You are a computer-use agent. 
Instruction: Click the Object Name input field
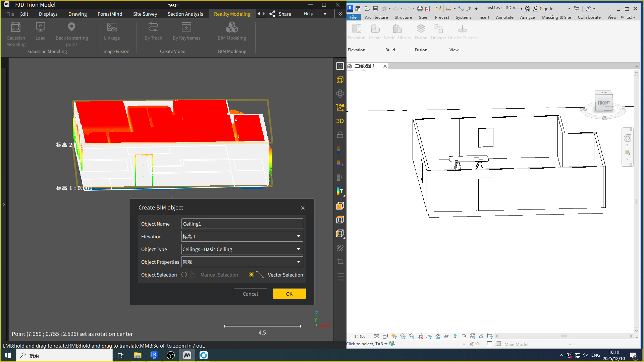pos(242,224)
